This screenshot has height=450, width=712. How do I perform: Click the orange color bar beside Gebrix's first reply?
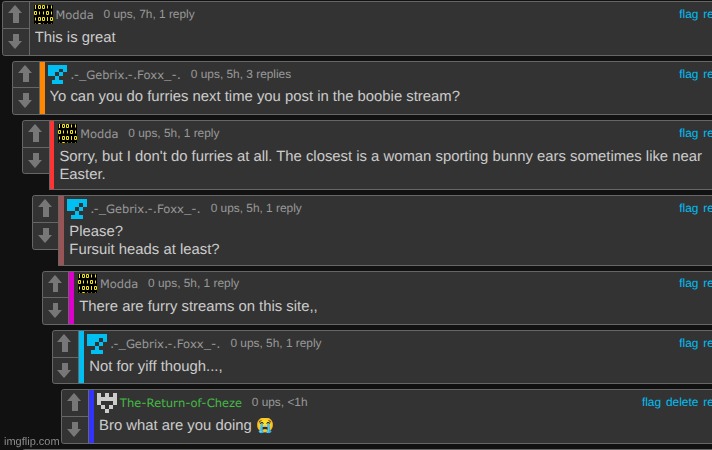coord(42,87)
